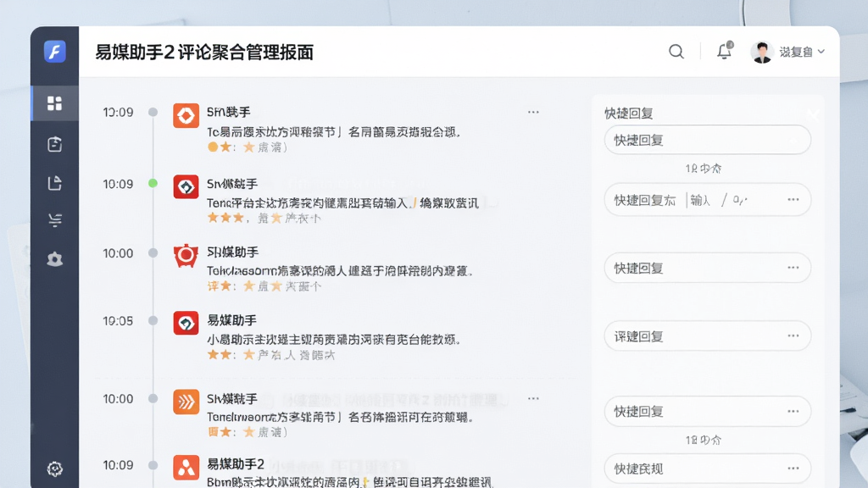The height and width of the screenshot is (488, 868).
Task: Click the user avatar picture
Action: [762, 52]
